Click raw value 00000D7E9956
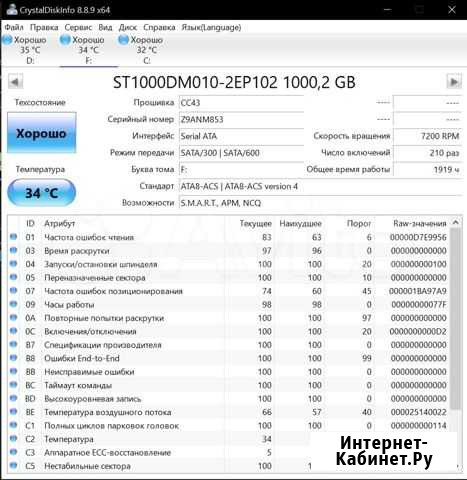The width and height of the screenshot is (467, 480). point(418,237)
